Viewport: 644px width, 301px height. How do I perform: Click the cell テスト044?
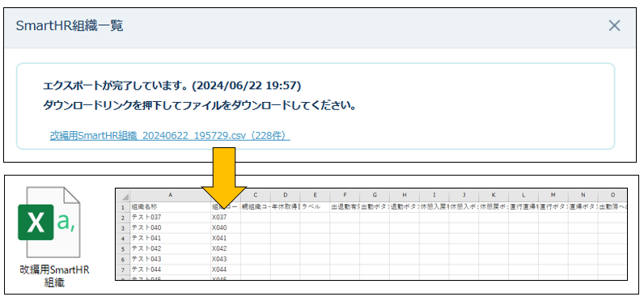click(x=170, y=269)
